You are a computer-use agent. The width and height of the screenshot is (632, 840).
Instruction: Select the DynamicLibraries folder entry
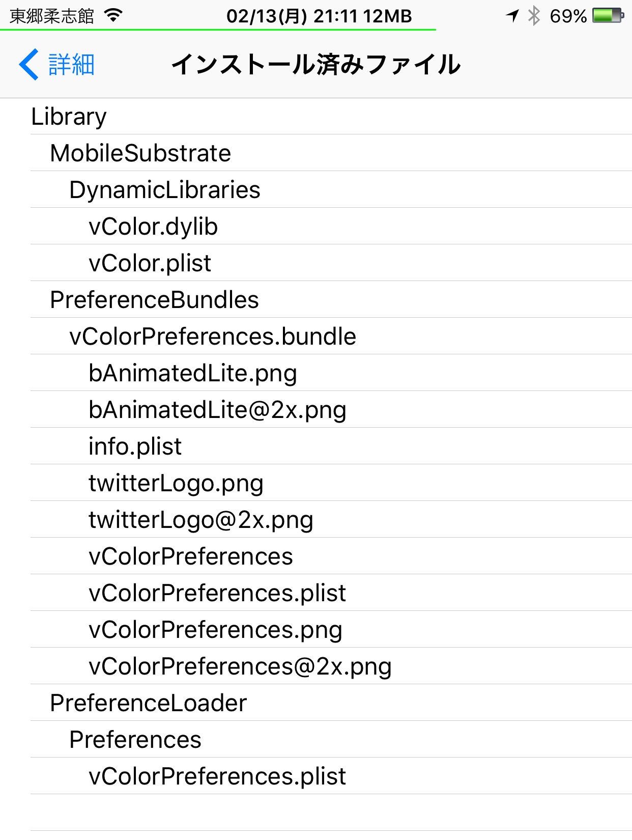click(x=331, y=190)
